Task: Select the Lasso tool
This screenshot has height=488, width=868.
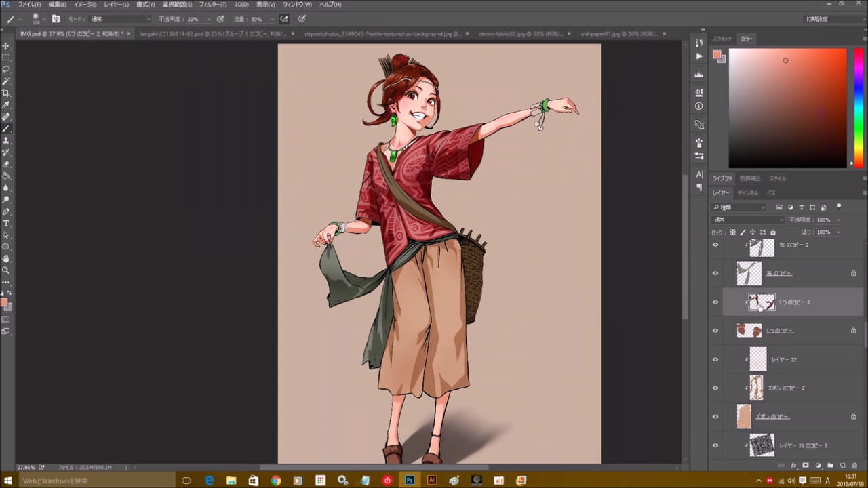Action: point(6,69)
